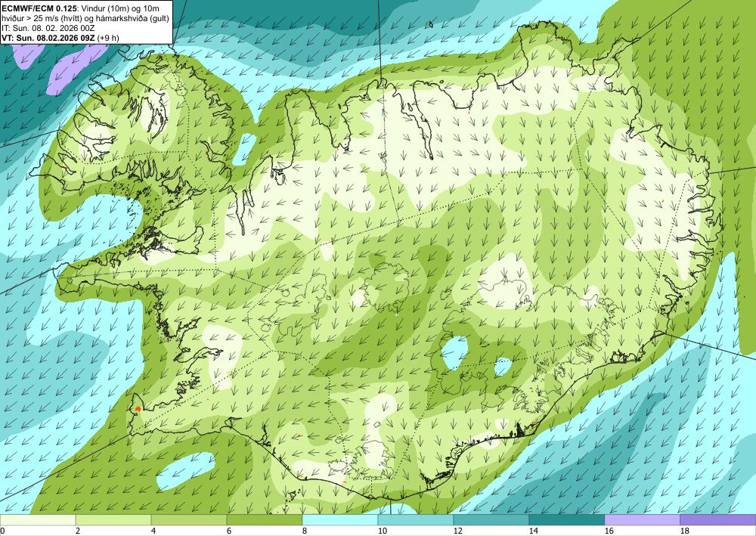Click legend scale label "16"
The image size is (756, 536).
[609, 531]
